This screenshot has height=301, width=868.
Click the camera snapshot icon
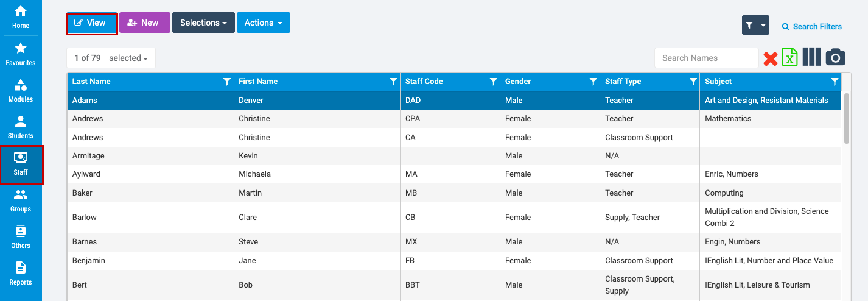pos(836,57)
